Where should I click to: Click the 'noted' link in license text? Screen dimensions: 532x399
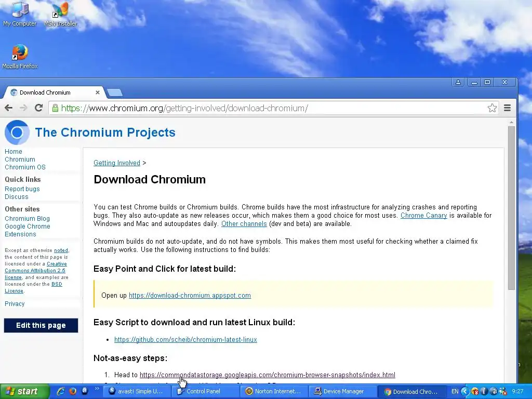[x=61, y=250]
